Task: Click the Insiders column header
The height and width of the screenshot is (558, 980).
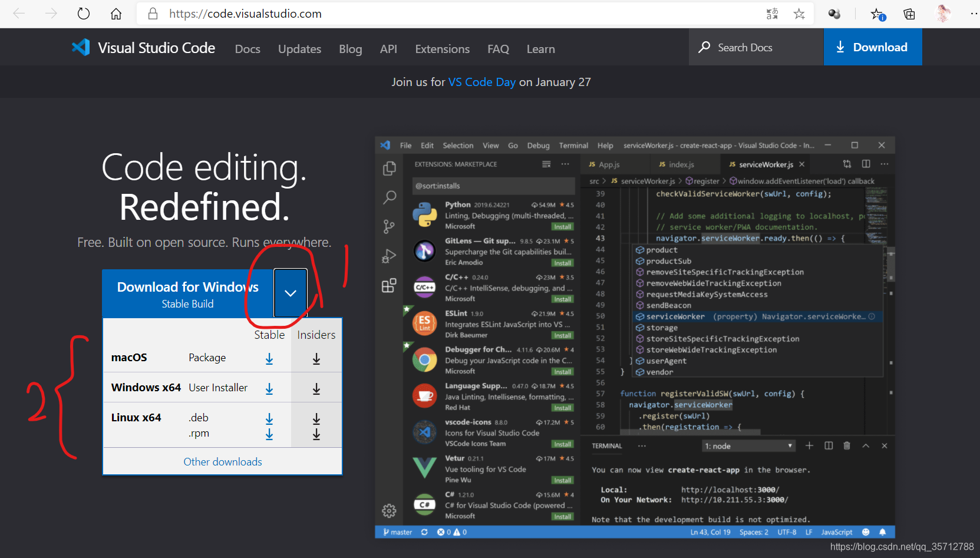Action: (x=316, y=335)
